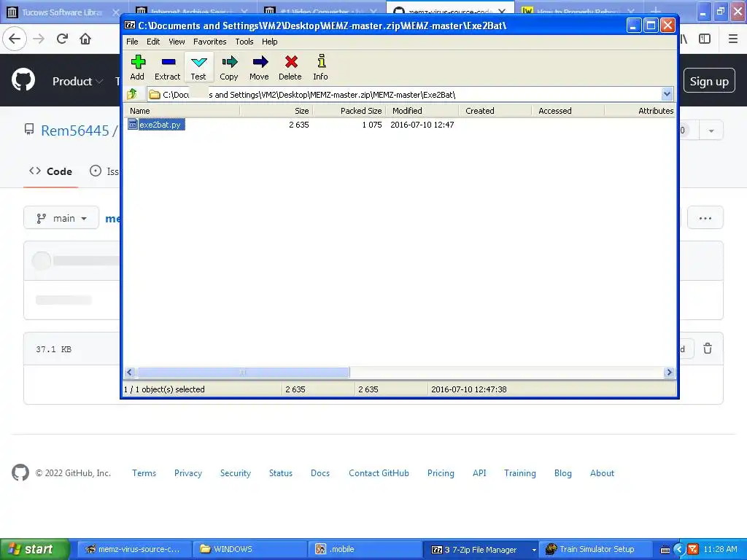Toggle browser sidebar icon
The height and width of the screenshot is (560, 747).
point(705,39)
